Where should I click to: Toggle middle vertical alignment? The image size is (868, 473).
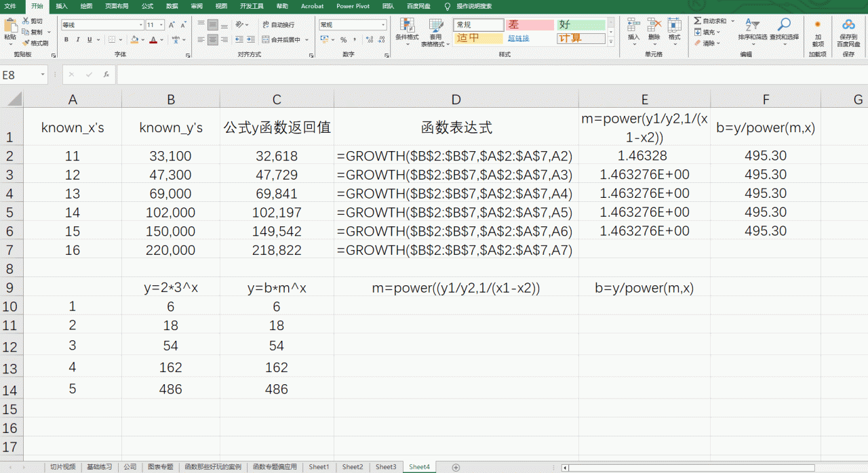tap(213, 25)
